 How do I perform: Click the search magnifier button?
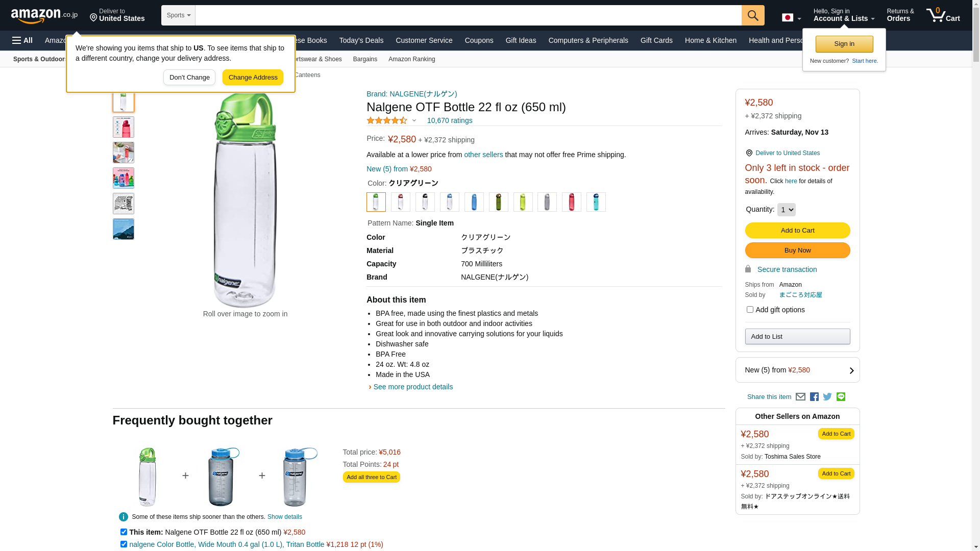[x=752, y=15]
